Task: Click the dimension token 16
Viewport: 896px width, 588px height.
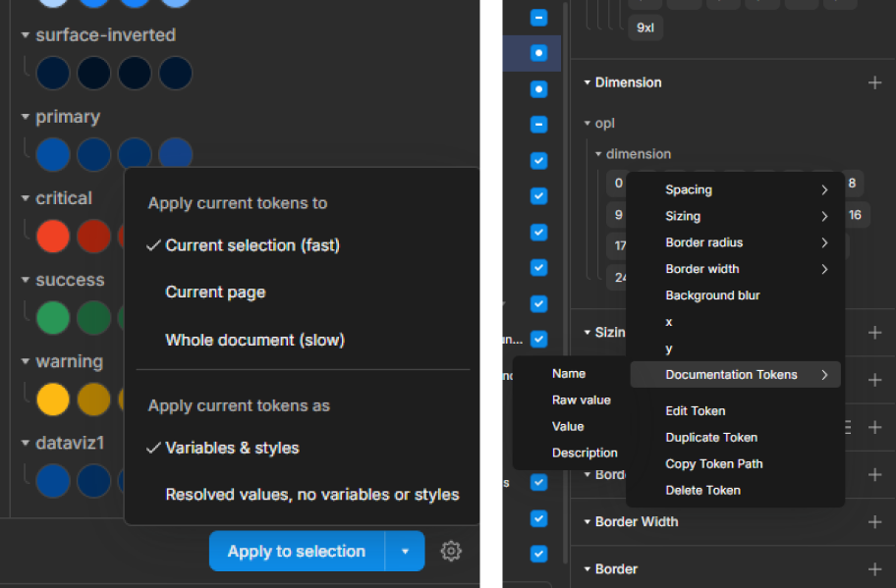Action: [855, 215]
